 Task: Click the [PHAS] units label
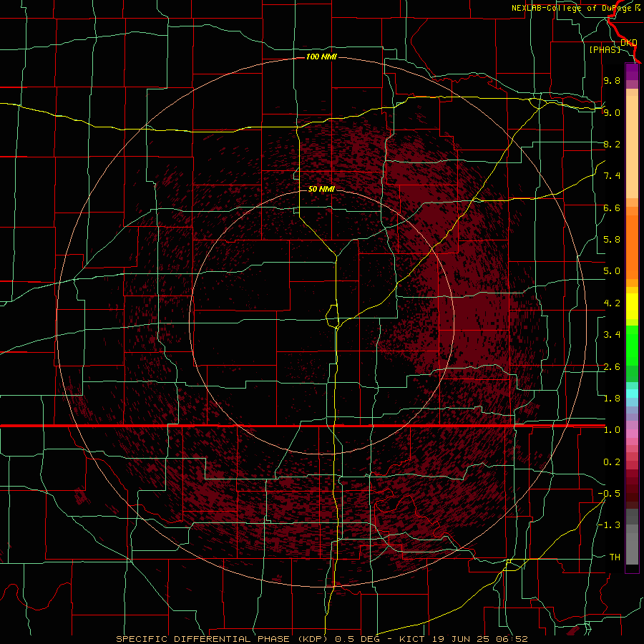click(x=605, y=49)
